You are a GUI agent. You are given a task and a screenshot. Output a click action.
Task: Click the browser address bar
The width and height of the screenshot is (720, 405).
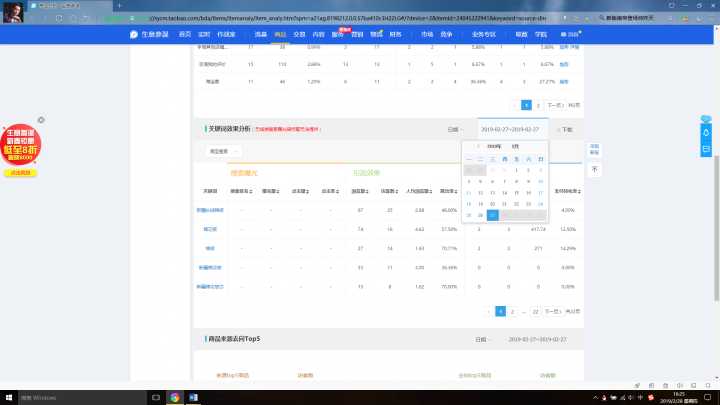click(x=347, y=18)
